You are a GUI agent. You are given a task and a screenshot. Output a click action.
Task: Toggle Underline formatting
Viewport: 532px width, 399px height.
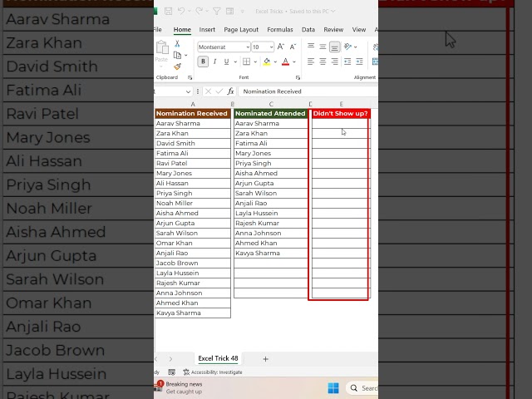click(x=226, y=62)
